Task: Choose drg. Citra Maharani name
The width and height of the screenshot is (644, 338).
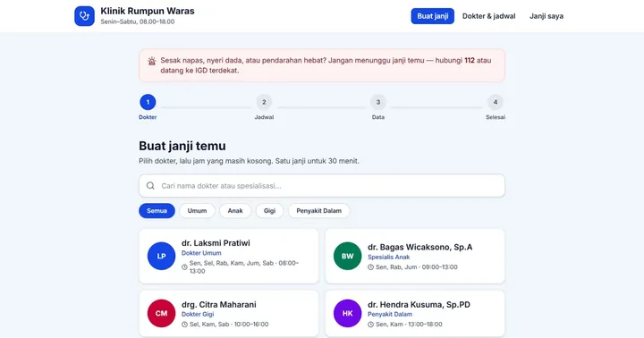Action: (218, 305)
